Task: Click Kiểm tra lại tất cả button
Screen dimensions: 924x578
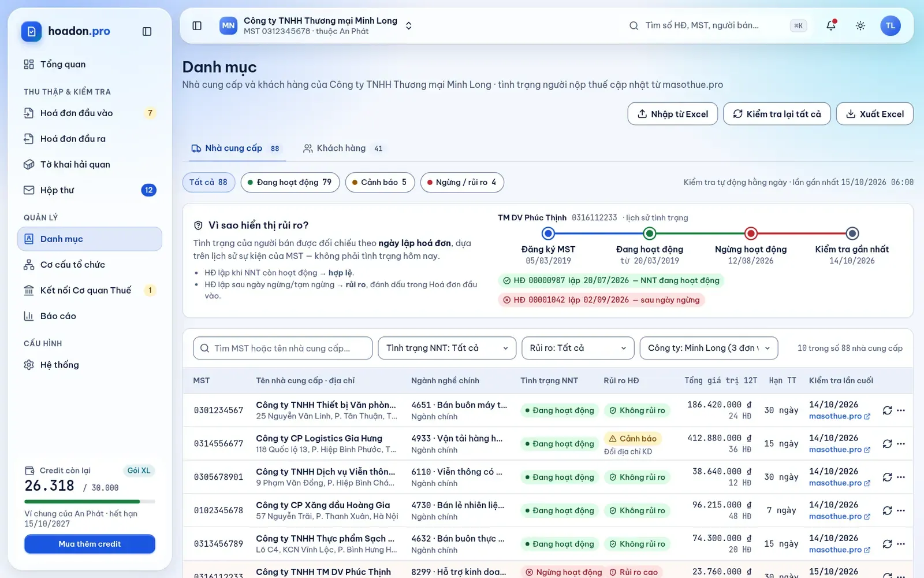Action: 777,114
